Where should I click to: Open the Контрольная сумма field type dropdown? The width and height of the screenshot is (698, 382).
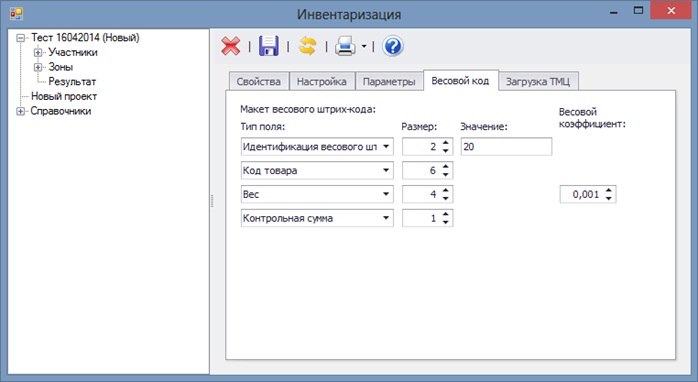click(386, 218)
